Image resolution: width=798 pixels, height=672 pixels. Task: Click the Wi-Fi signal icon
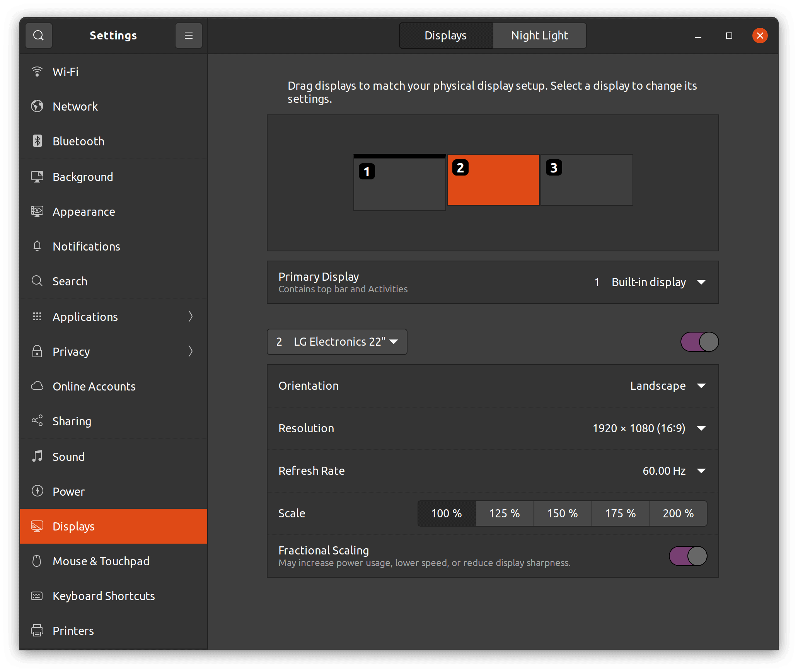(x=37, y=72)
